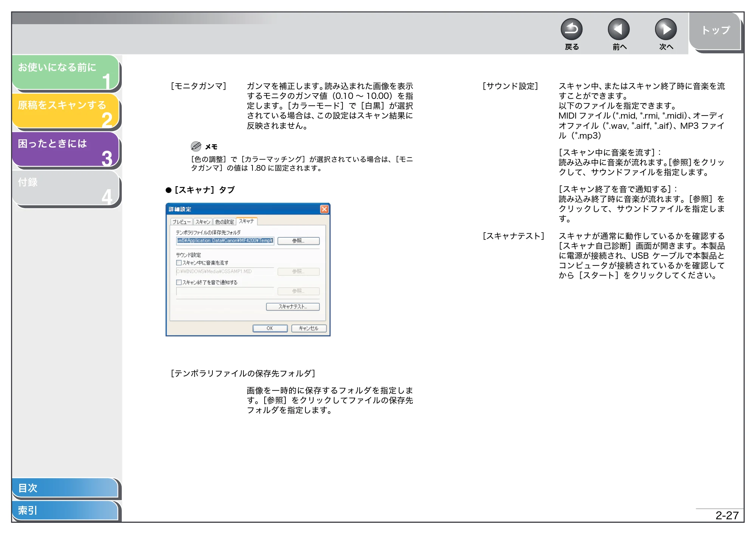Go to next page with 次へ icon

click(666, 29)
